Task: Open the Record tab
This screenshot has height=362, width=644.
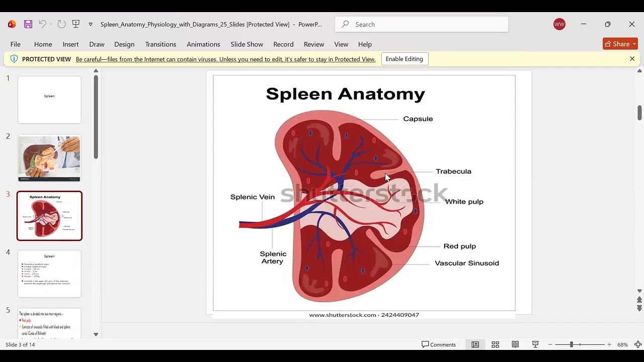Action: pos(283,44)
